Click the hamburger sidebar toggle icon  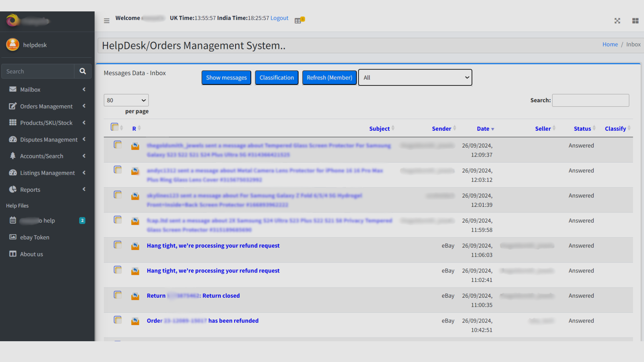point(107,21)
